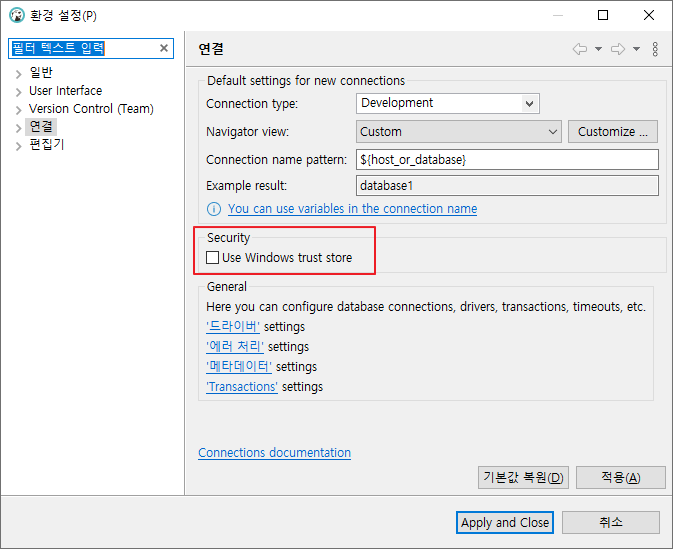Viewport: 673px width, 549px height.
Task: Select 연결 in preferences tree
Action: click(41, 127)
